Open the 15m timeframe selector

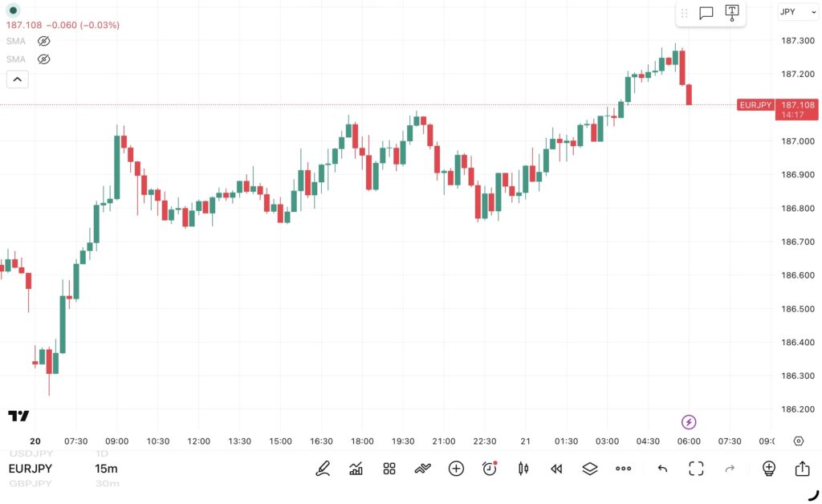(106, 469)
